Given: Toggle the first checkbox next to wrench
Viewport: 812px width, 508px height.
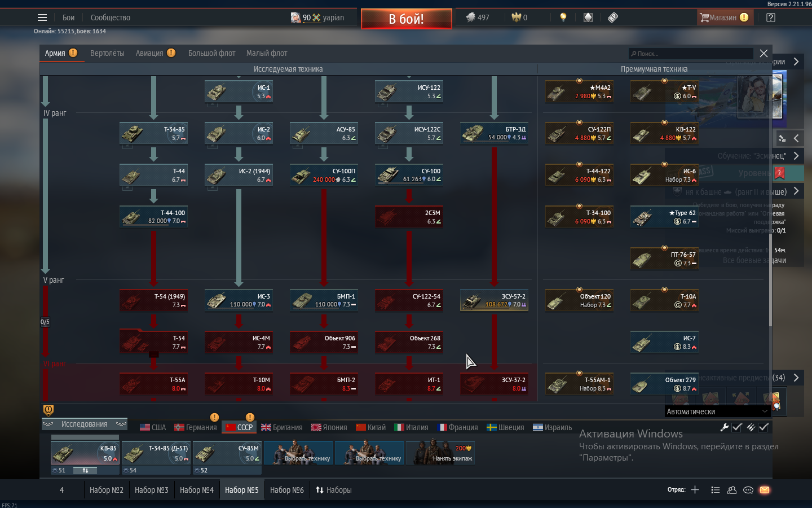Looking at the screenshot, I should tap(737, 427).
